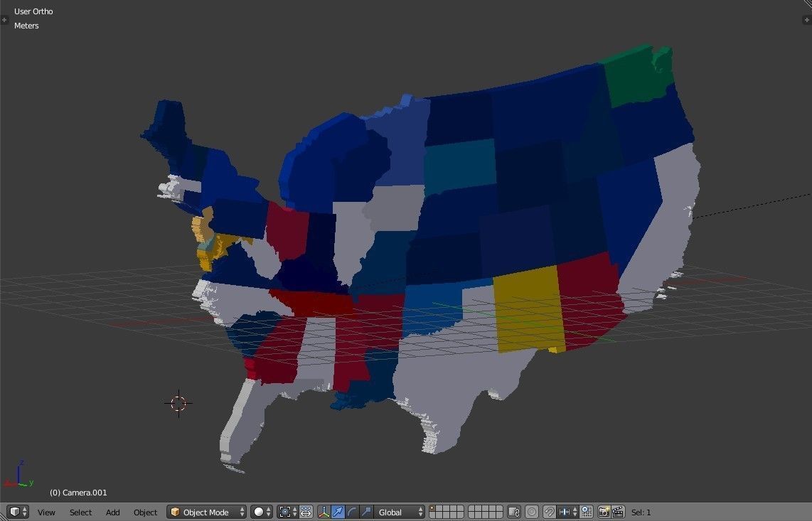Open the pivot point selector
The image size is (812, 521).
click(287, 512)
